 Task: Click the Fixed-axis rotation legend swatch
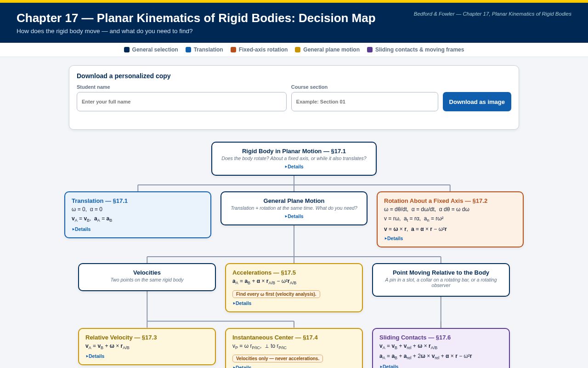click(x=233, y=50)
